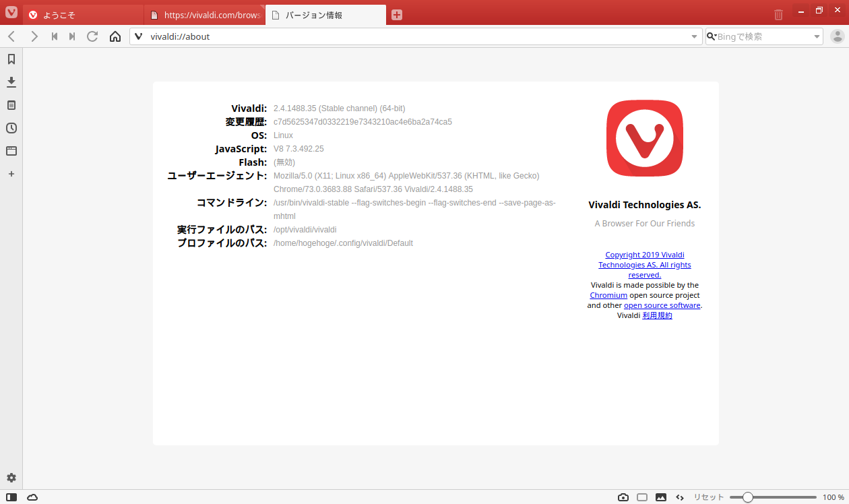The image size is (849, 504).
Task: Toggle the side panel visibility
Action: coord(11,497)
